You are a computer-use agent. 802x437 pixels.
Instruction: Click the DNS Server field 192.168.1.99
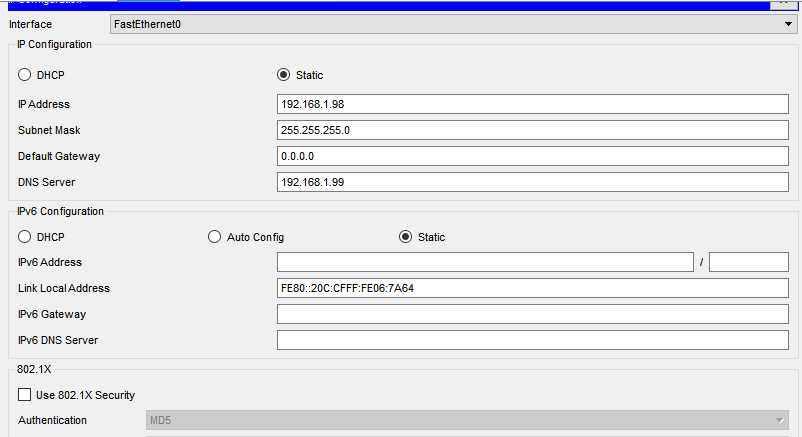pos(532,182)
